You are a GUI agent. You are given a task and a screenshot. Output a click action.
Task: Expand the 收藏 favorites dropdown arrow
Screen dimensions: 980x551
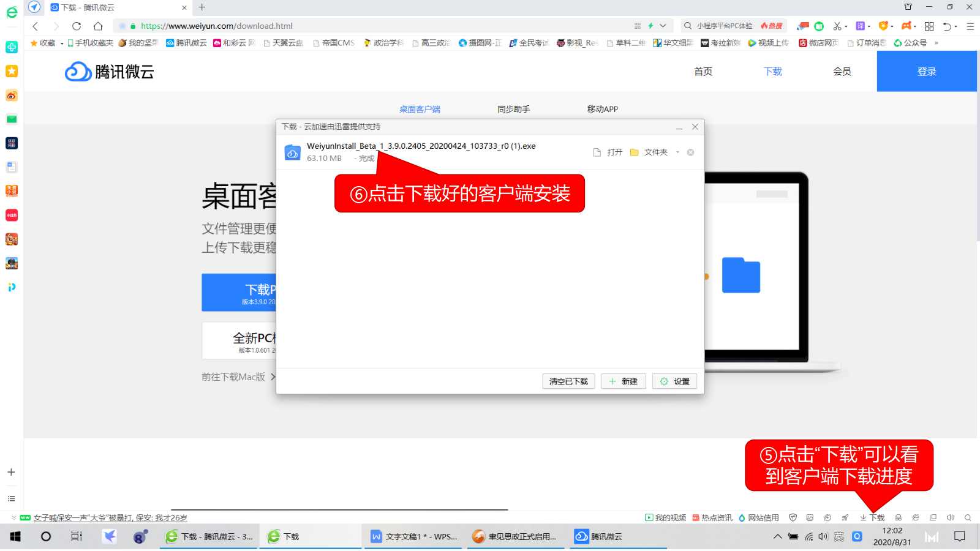click(62, 43)
